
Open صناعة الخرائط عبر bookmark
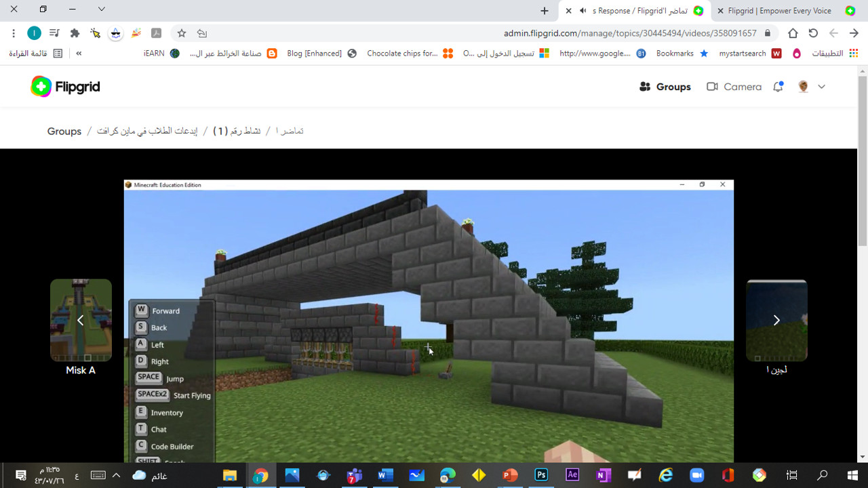[233, 54]
